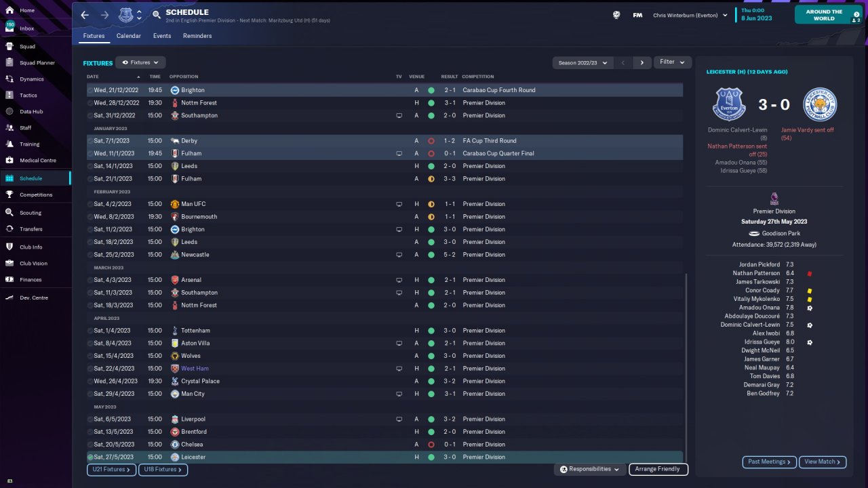Select Schedule in the sidebar
Image resolution: width=868 pixels, height=488 pixels.
point(35,178)
